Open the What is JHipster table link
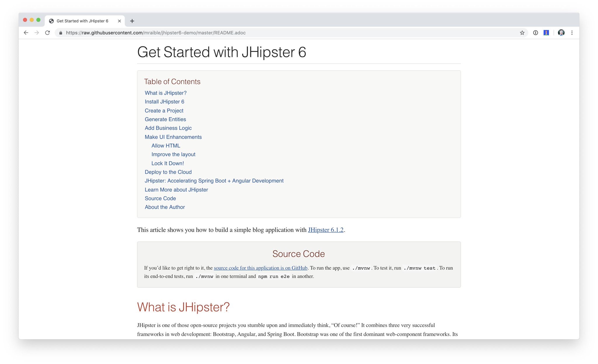The width and height of the screenshot is (598, 364). click(166, 93)
